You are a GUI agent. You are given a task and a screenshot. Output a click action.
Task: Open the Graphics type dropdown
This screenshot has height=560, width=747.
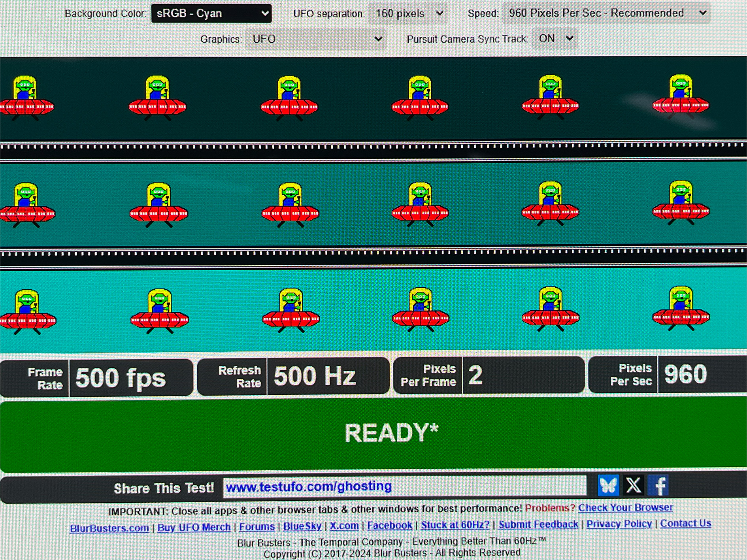316,39
